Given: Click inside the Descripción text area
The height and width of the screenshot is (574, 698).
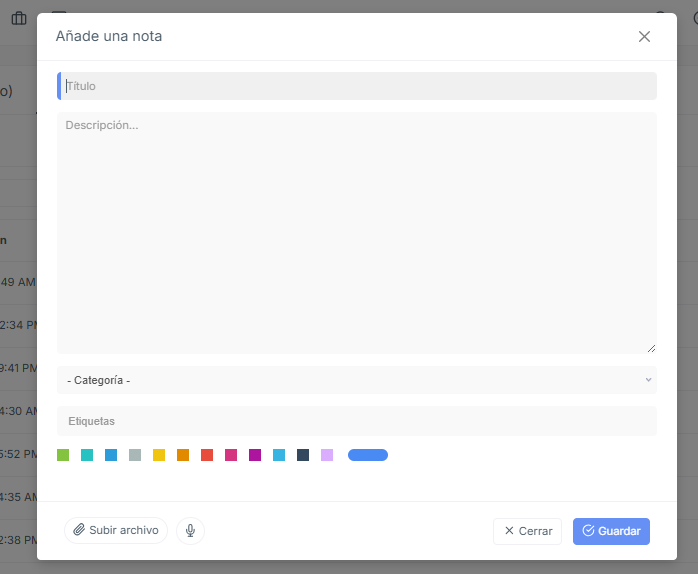Looking at the screenshot, I should (357, 233).
